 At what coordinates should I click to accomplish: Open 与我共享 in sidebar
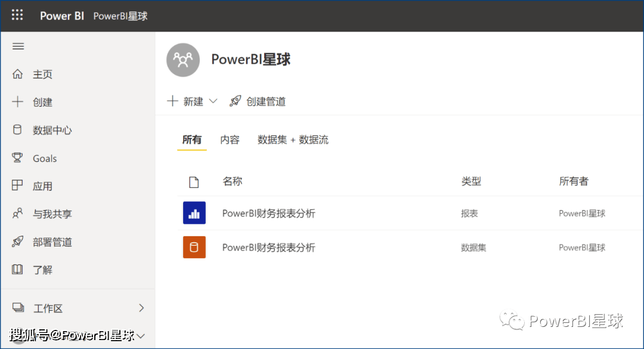click(x=52, y=214)
